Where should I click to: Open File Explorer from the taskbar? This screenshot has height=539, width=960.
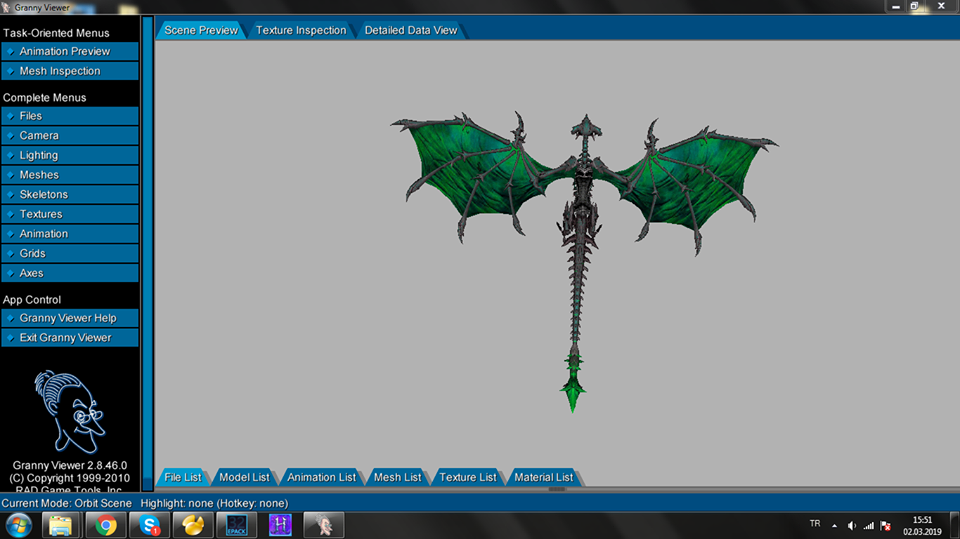(60, 526)
